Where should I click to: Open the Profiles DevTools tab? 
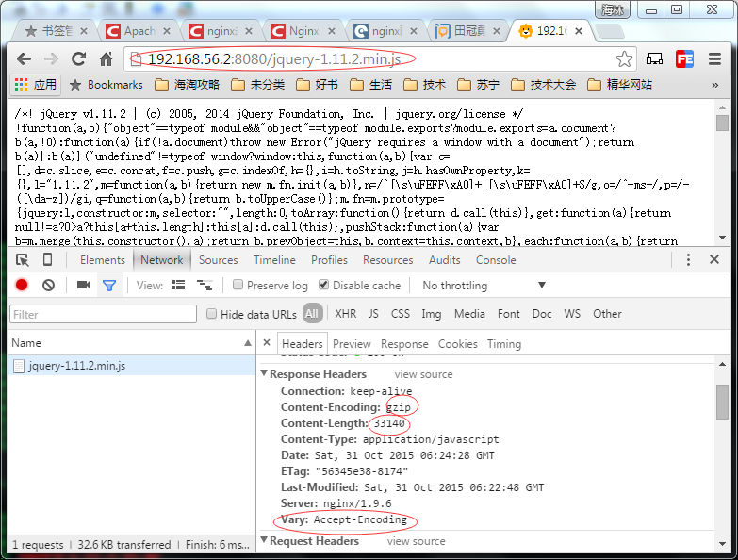click(x=329, y=260)
